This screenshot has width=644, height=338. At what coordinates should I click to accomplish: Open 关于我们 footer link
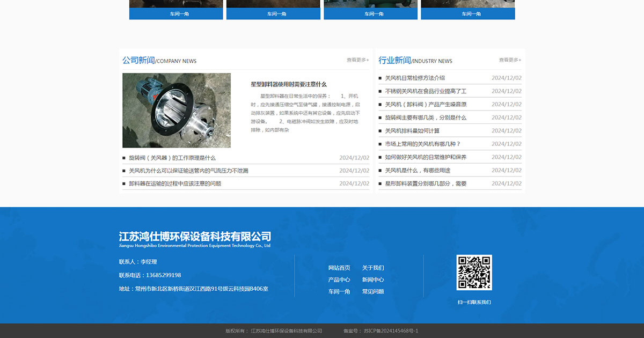pos(373,268)
